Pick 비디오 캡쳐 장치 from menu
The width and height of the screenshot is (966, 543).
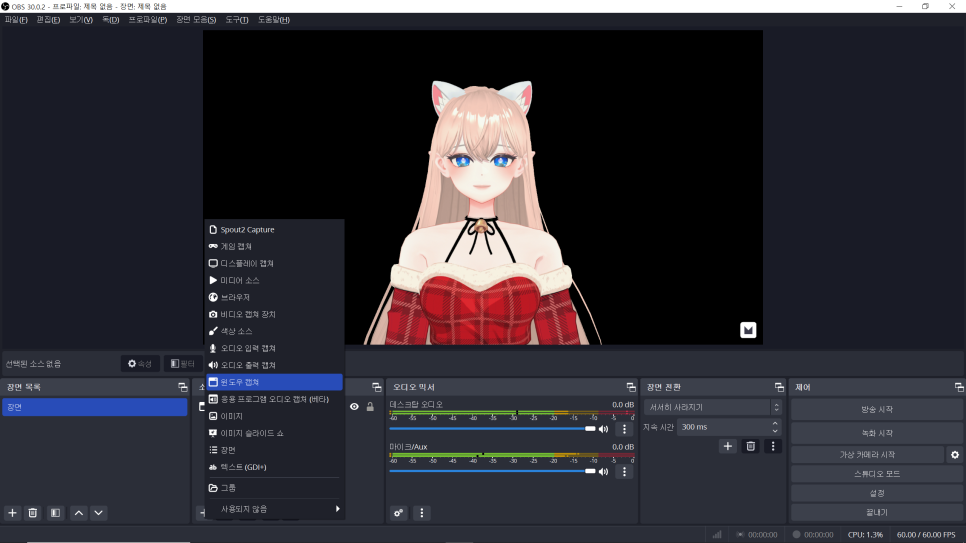tap(274, 314)
